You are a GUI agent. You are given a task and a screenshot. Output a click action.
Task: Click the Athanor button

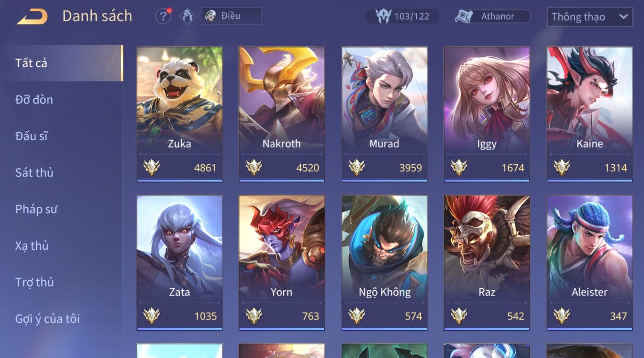492,16
